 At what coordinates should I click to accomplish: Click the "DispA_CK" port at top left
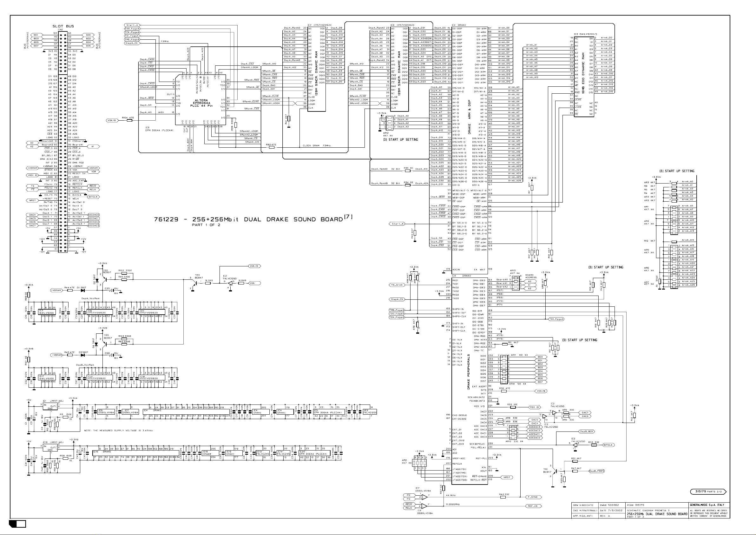pos(132,43)
